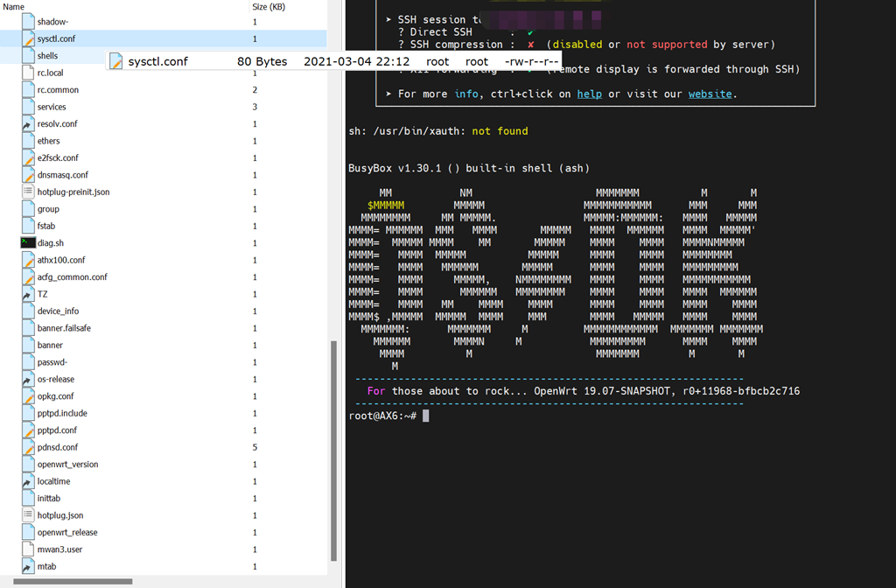Click the horizontal scrollbar of file list

tap(73, 581)
